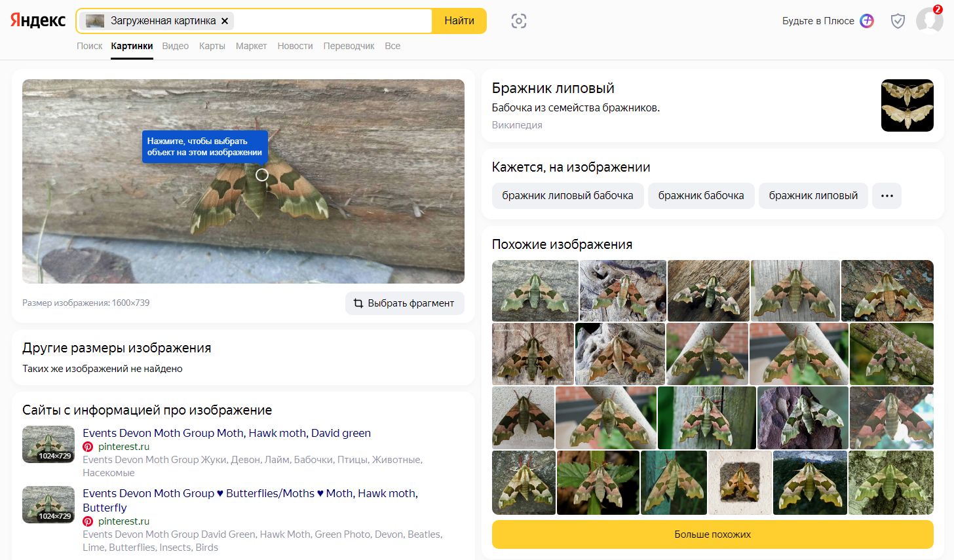
Task: Switch to the Видео tab
Action: point(175,46)
